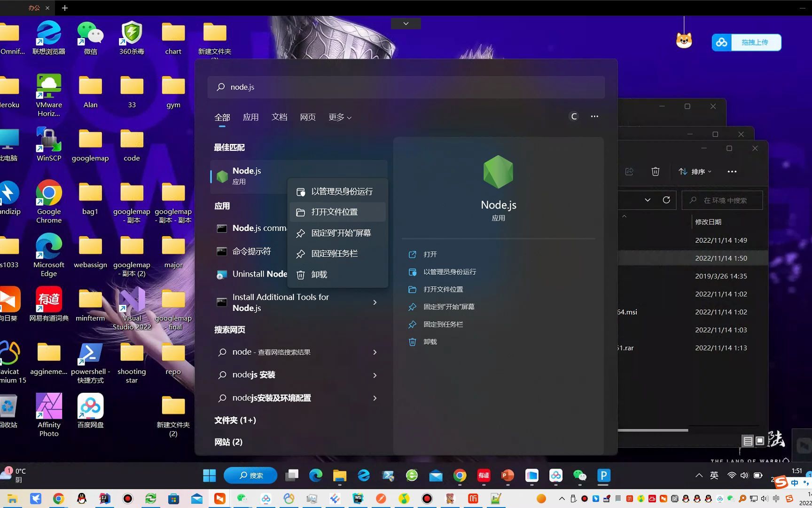812x508 pixels.
Task: Open 360杀毒 desktop icon
Action: pos(132,38)
